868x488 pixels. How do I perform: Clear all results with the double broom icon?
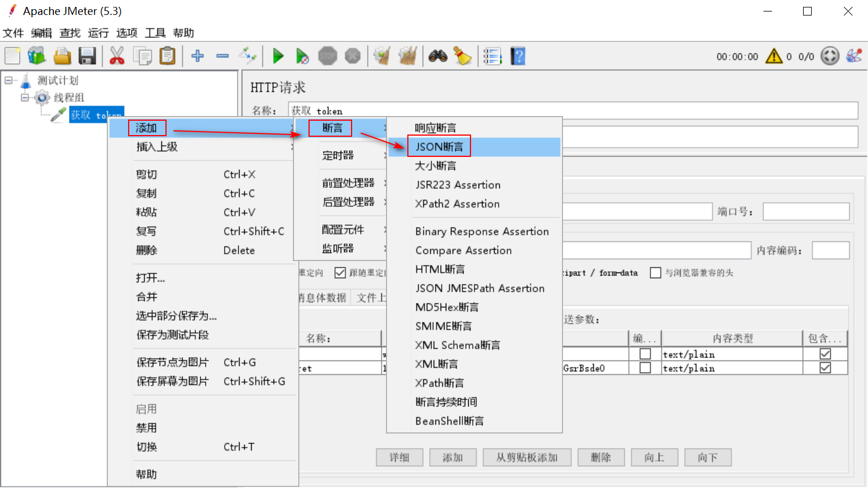click(407, 56)
